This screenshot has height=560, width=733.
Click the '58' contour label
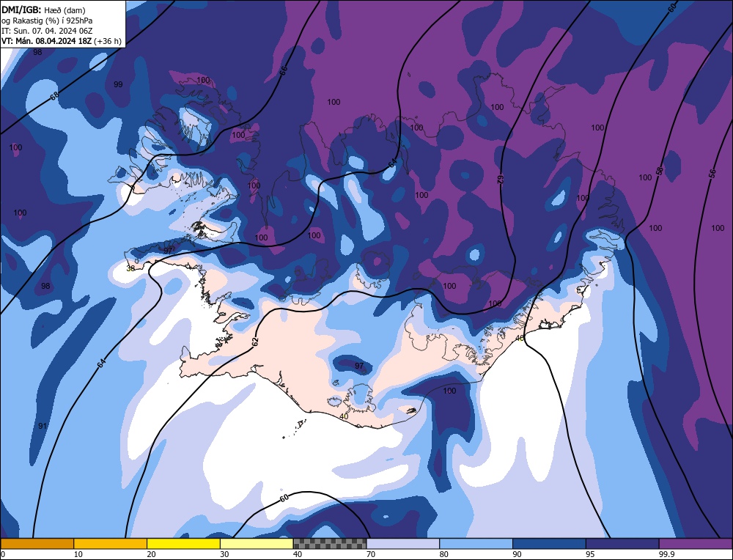tap(659, 171)
